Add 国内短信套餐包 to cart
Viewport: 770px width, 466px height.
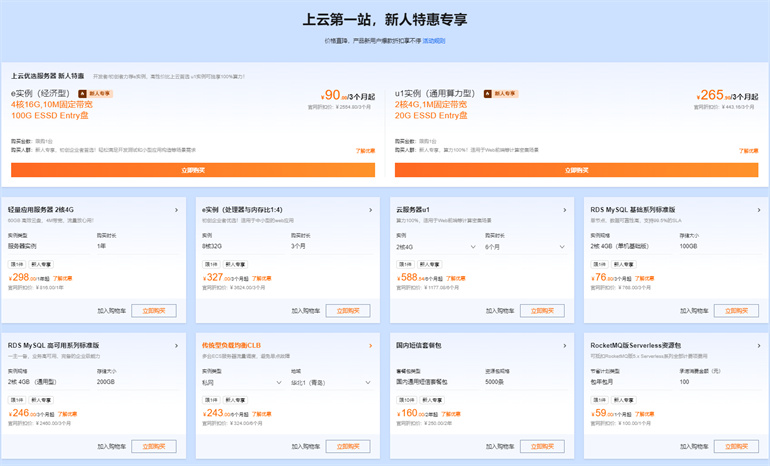click(500, 446)
